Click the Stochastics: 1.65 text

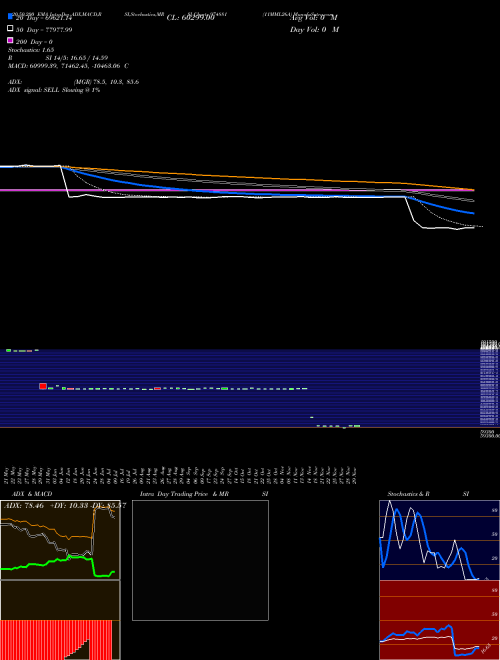pyautogui.click(x=31, y=50)
